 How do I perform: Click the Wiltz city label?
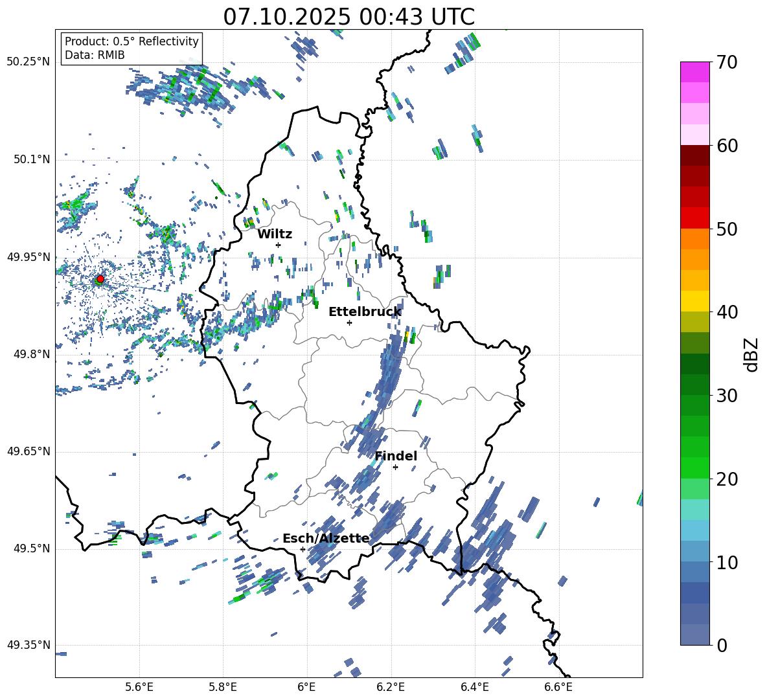pyautogui.click(x=275, y=234)
